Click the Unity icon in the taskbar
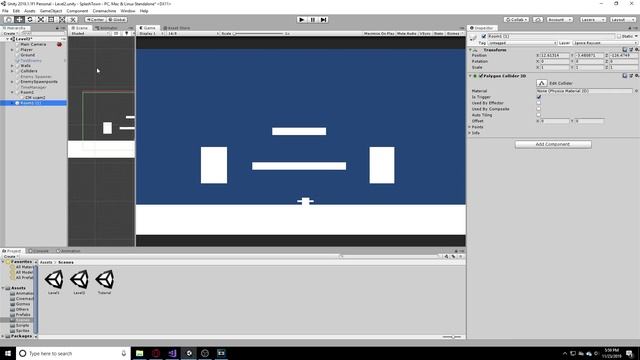 pyautogui.click(x=189, y=353)
